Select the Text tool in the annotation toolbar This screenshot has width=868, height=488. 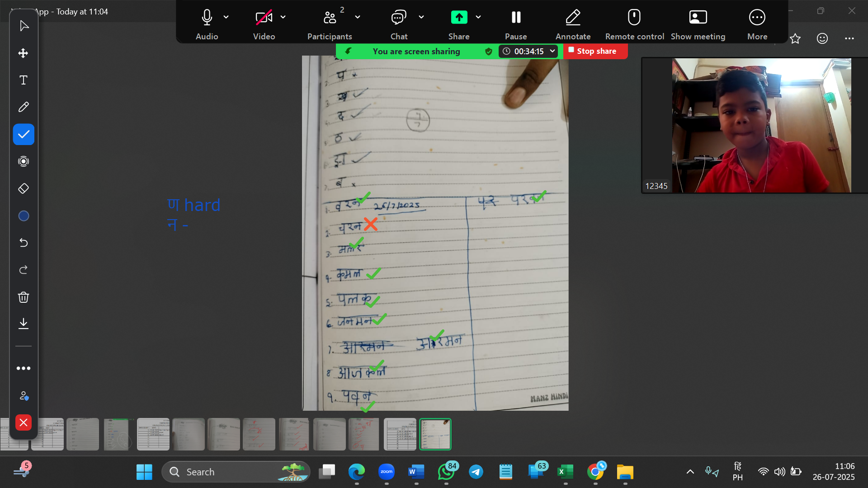[x=24, y=80]
